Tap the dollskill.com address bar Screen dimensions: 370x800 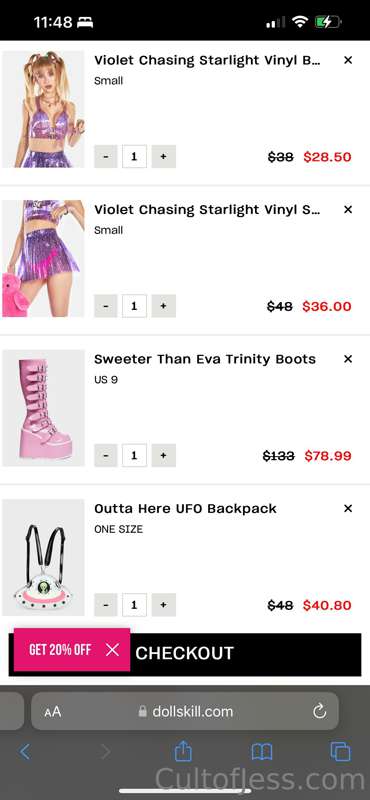tap(185, 711)
